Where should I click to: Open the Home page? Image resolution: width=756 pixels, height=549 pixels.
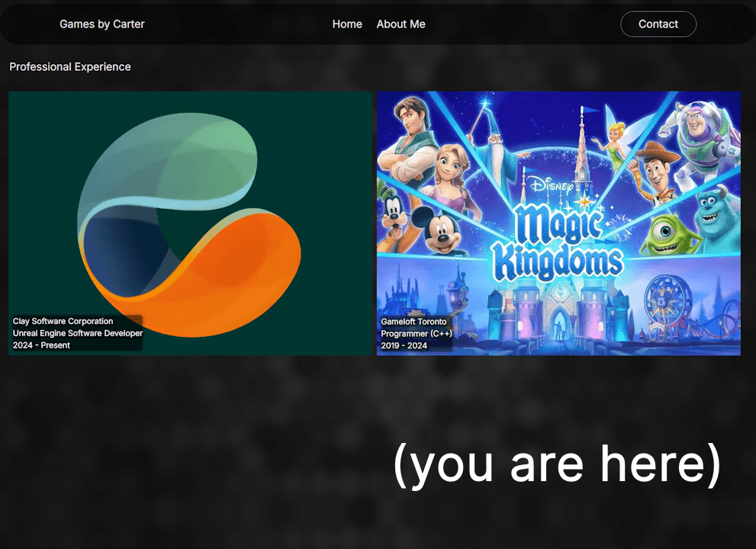[x=347, y=24]
